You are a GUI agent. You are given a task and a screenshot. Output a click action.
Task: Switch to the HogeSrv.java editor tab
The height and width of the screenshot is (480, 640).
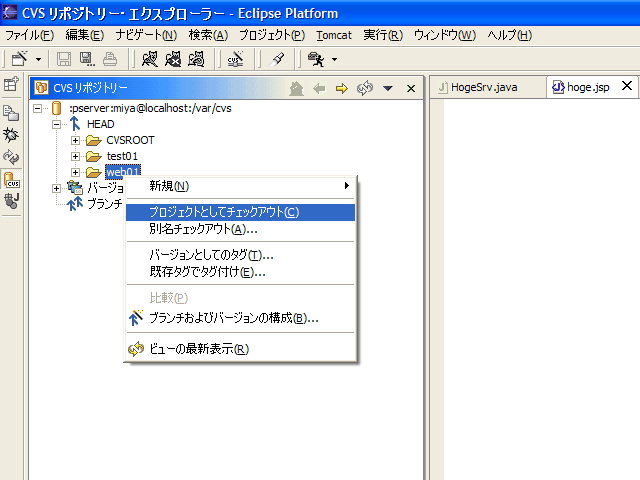pyautogui.click(x=488, y=87)
